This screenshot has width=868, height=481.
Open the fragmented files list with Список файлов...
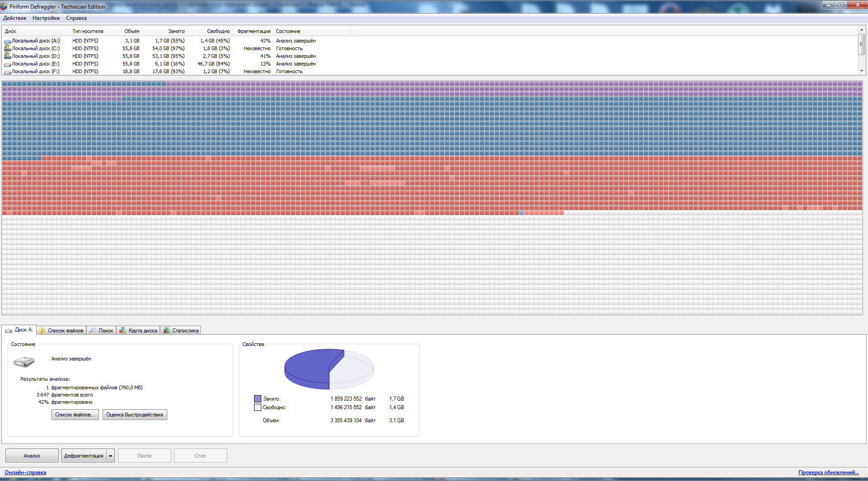pos(75,415)
